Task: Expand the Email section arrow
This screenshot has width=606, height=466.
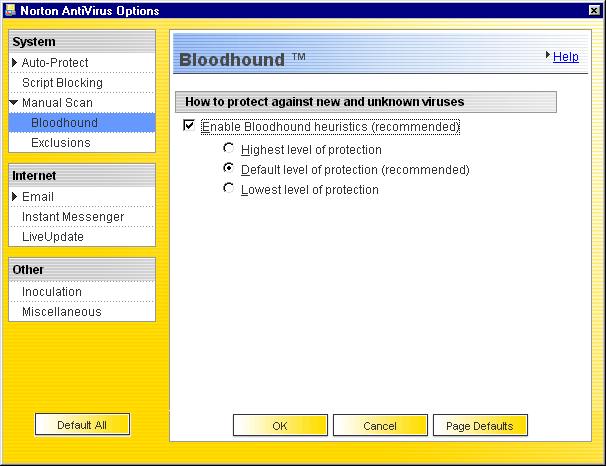Action: click(15, 197)
